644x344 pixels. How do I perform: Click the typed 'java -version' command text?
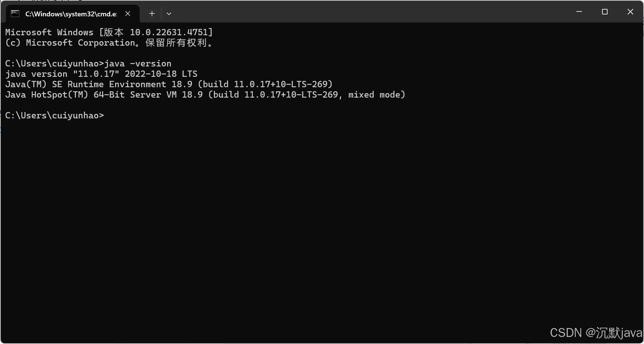point(138,63)
